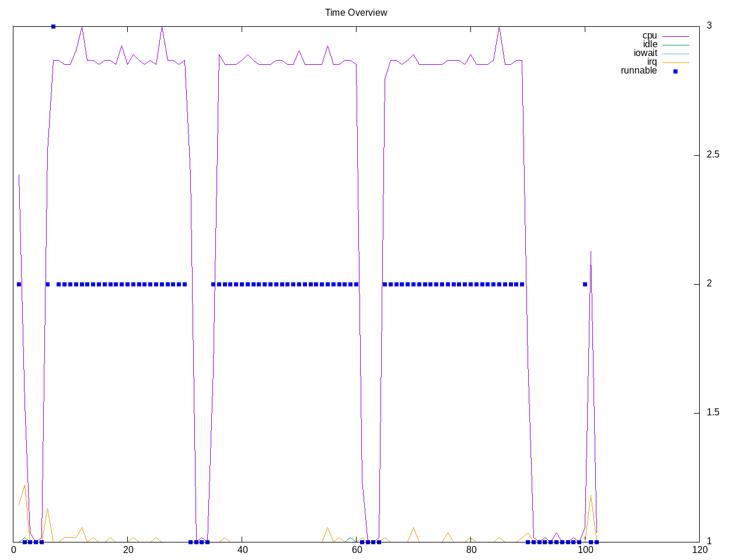Click the purple line sample beside cpu legend

[675, 36]
